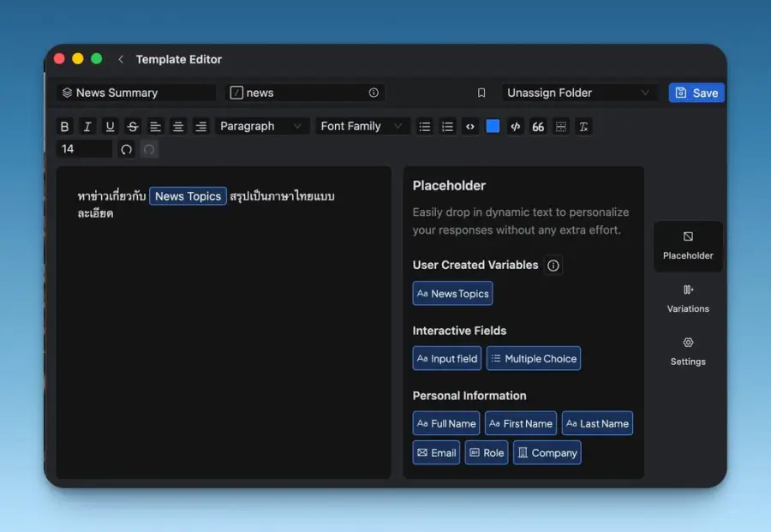Image resolution: width=771 pixels, height=532 pixels.
Task: Open the Paragraph style dropdown
Action: click(262, 127)
